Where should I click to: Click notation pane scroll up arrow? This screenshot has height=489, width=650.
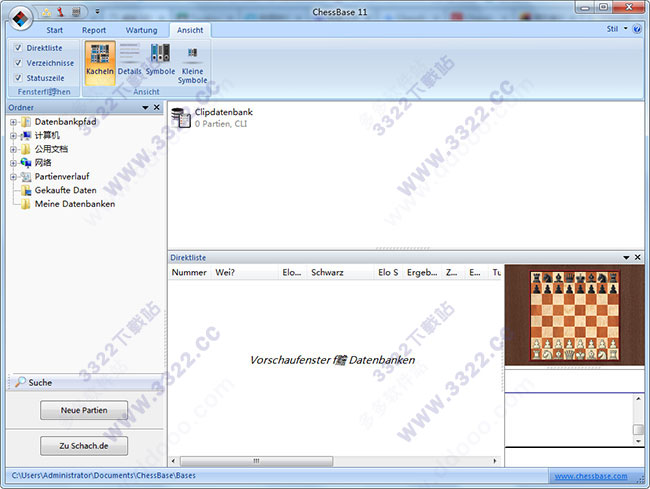click(x=638, y=399)
